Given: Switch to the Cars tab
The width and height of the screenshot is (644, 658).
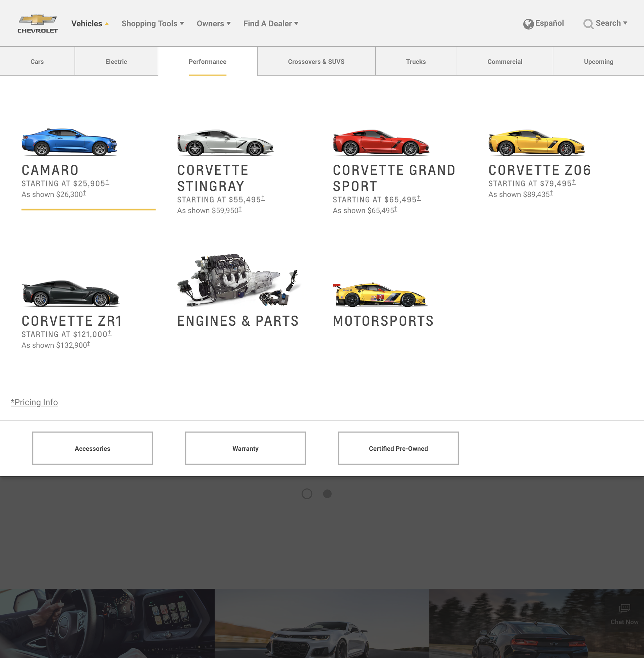Looking at the screenshot, I should point(37,61).
